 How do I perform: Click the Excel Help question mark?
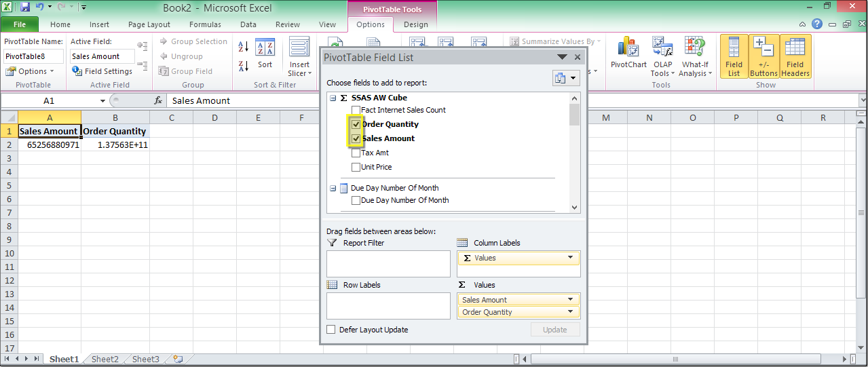point(817,24)
